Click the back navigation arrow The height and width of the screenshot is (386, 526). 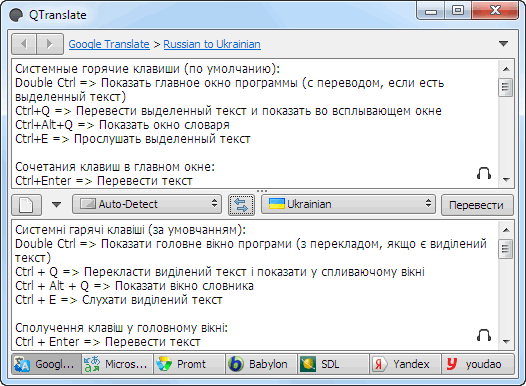(x=24, y=44)
